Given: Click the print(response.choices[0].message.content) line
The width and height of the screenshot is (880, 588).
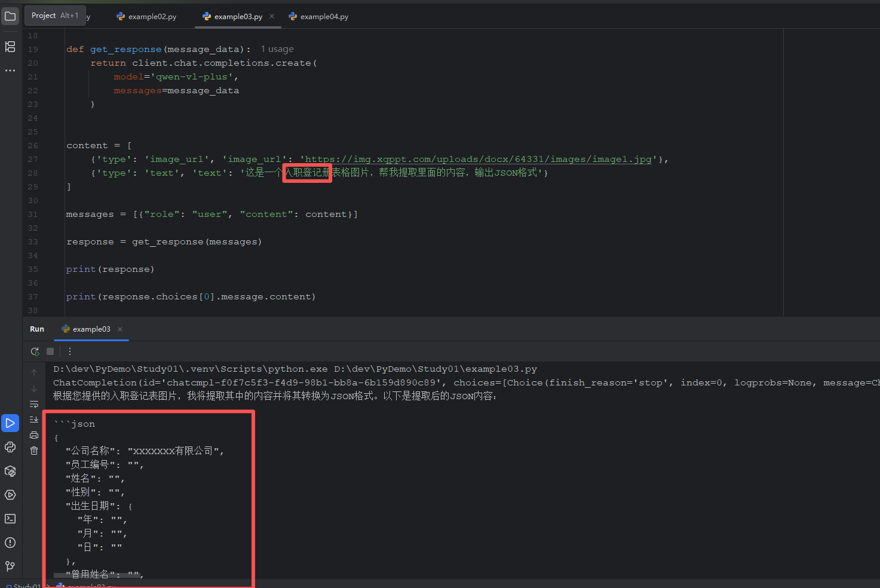Looking at the screenshot, I should [191, 296].
